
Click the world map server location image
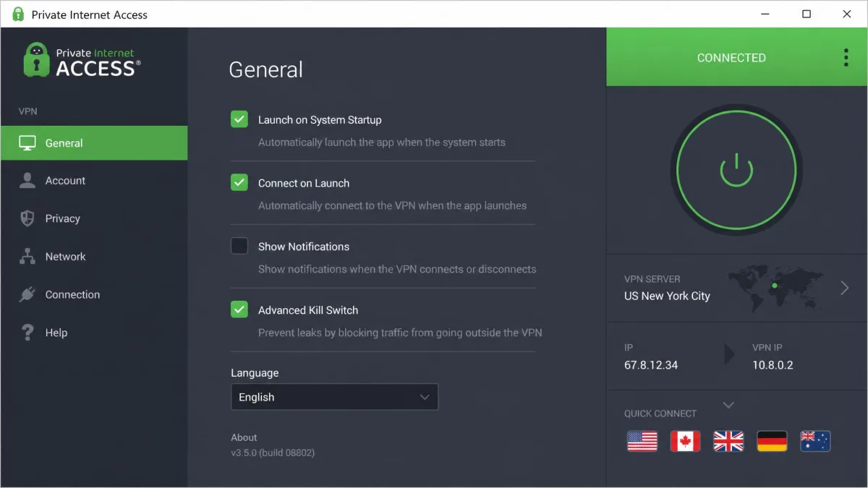775,287
